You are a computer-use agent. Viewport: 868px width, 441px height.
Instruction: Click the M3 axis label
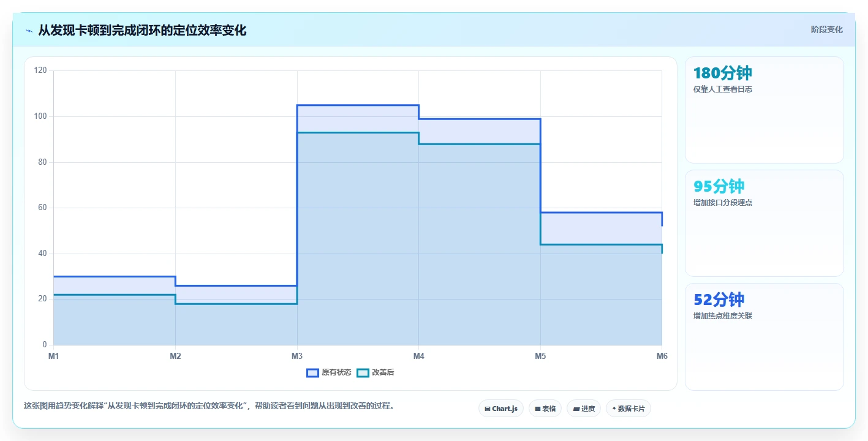(x=297, y=356)
